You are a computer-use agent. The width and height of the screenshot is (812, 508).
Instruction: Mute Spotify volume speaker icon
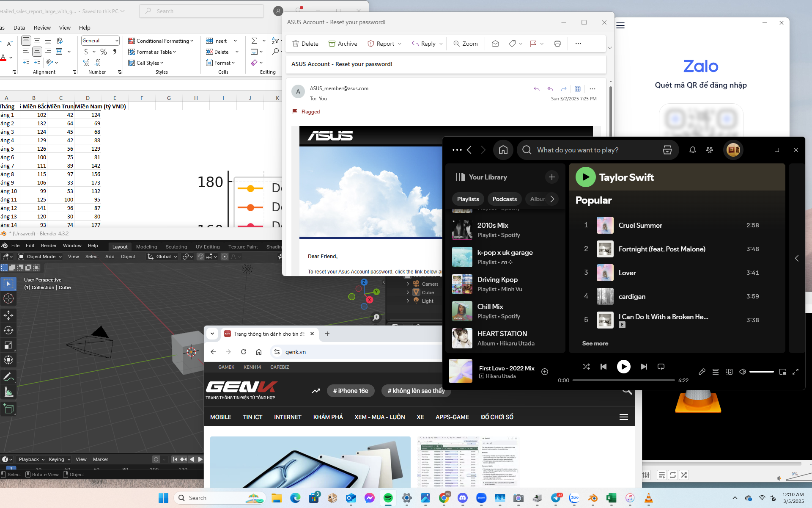point(743,372)
